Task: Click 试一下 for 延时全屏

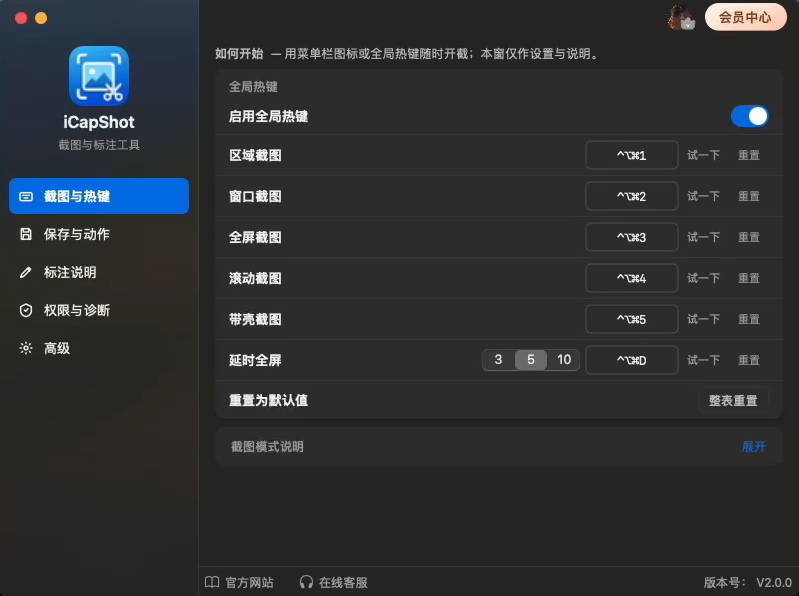Action: [x=703, y=360]
